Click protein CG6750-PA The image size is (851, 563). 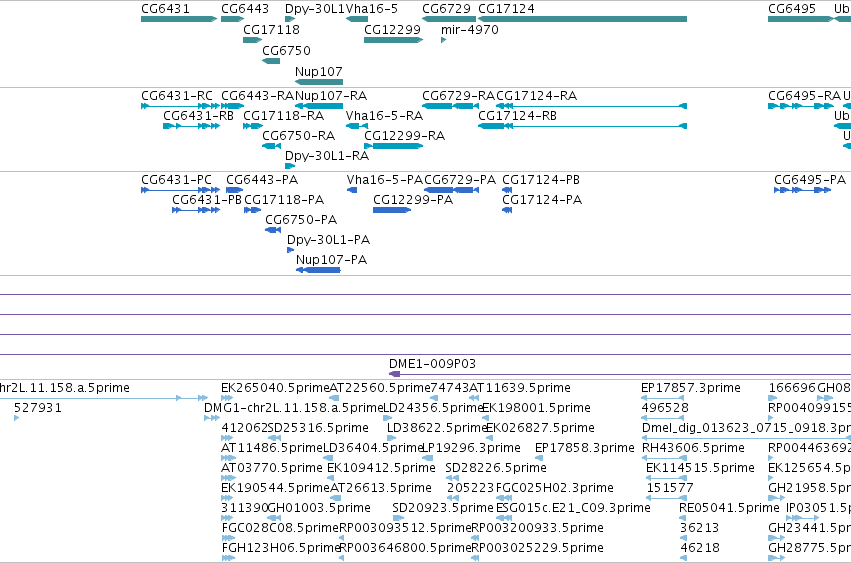(273, 230)
